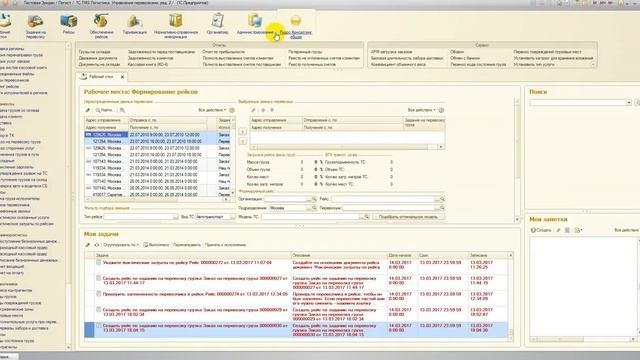Click Создать in Мои заметки toolbar

(x=541, y=230)
